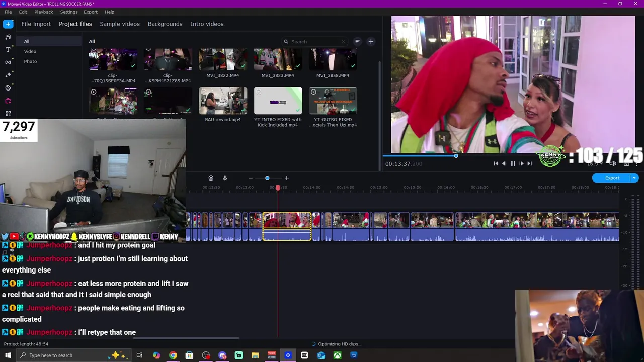
Task: Open the Help menu
Action: point(110,12)
